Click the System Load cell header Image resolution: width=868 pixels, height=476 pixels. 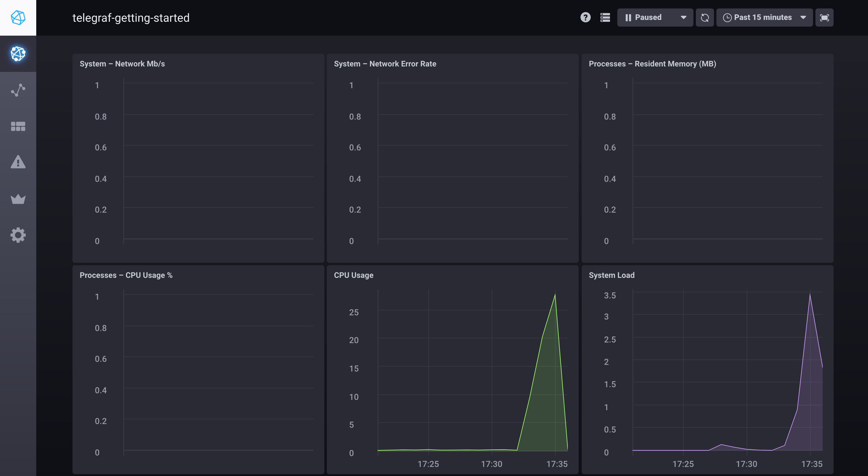coord(611,275)
